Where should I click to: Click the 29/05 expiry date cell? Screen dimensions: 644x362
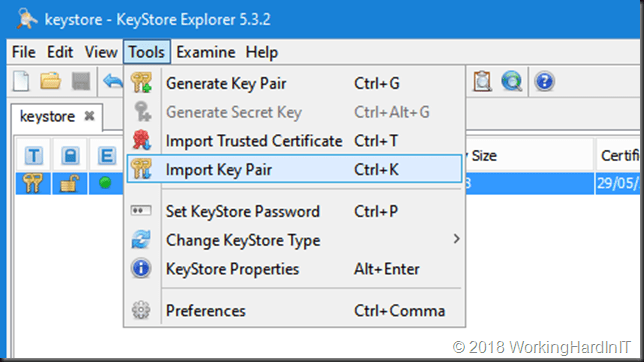pyautogui.click(x=618, y=183)
